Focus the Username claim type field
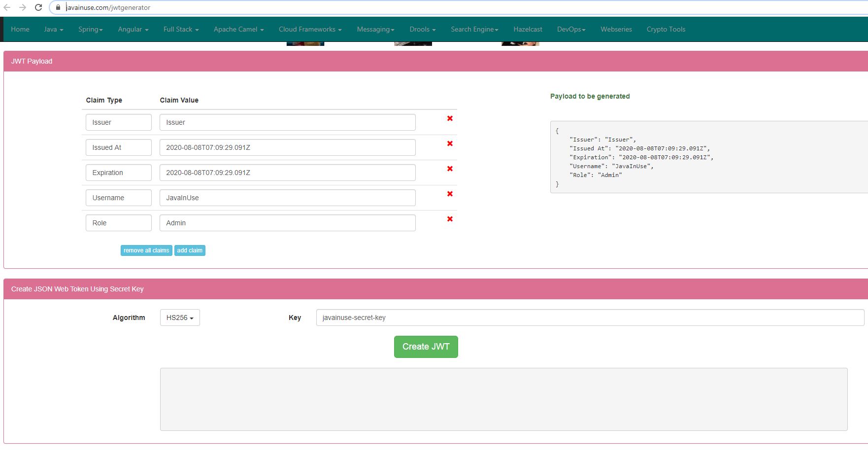 point(119,198)
